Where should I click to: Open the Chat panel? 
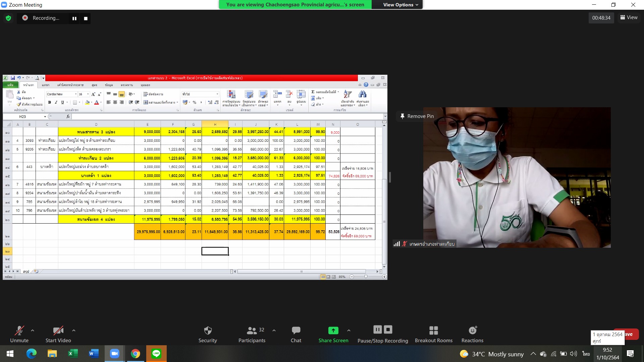[296, 334]
